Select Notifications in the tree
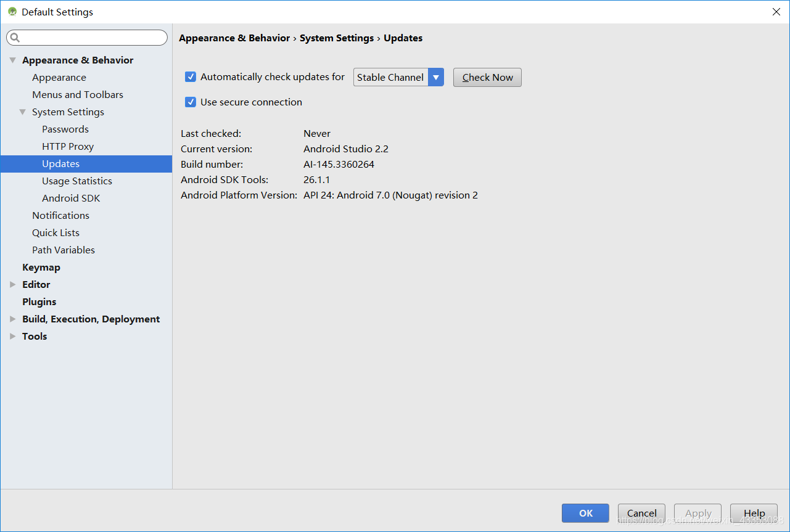This screenshot has width=790, height=532. [60, 216]
